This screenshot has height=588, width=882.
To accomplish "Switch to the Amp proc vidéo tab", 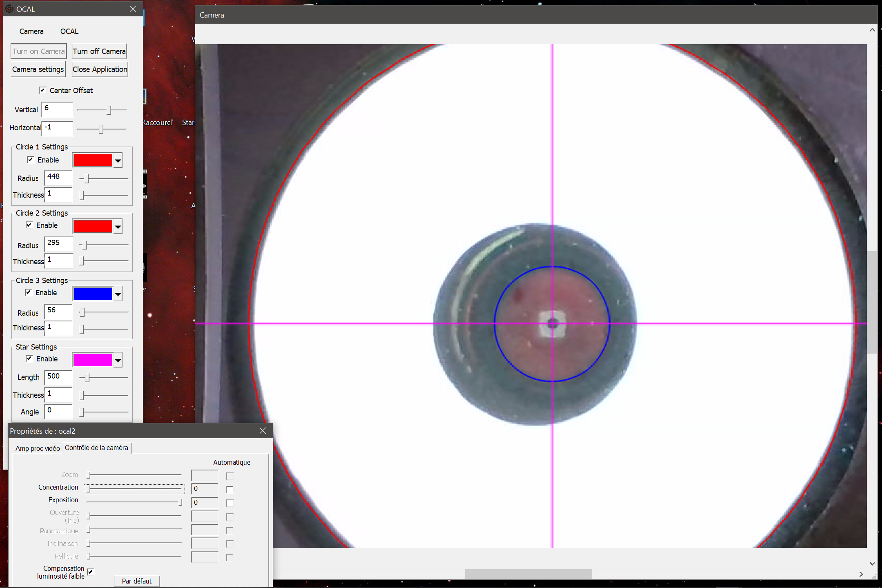I will [38, 448].
